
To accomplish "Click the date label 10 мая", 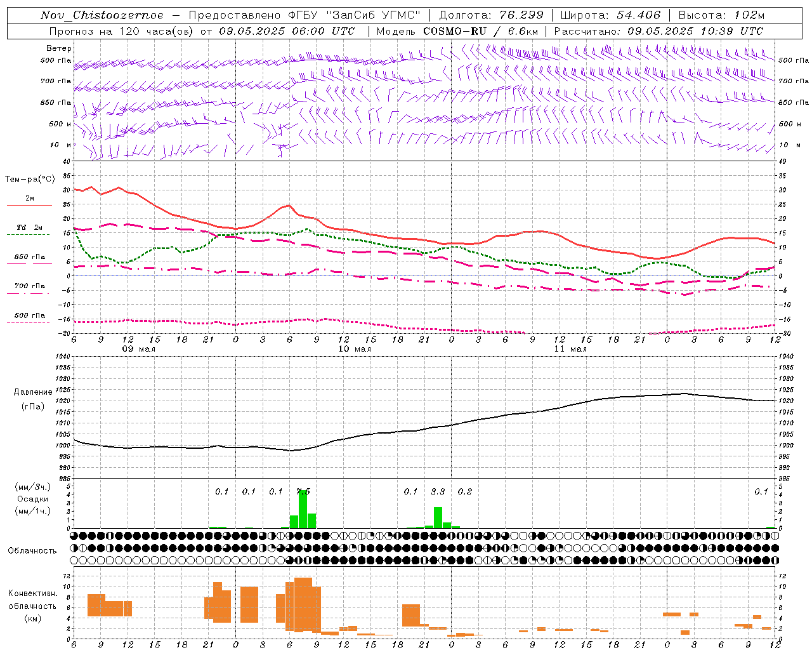I will click(354, 349).
